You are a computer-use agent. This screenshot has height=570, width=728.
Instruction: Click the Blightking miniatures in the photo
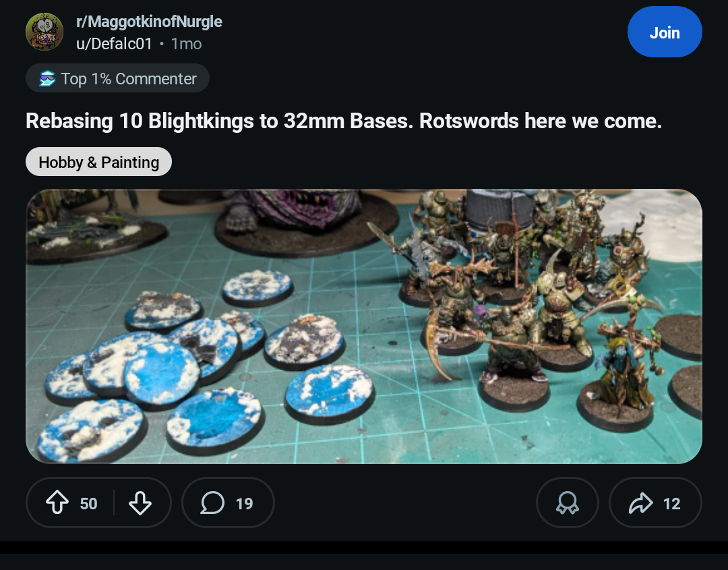tap(529, 302)
